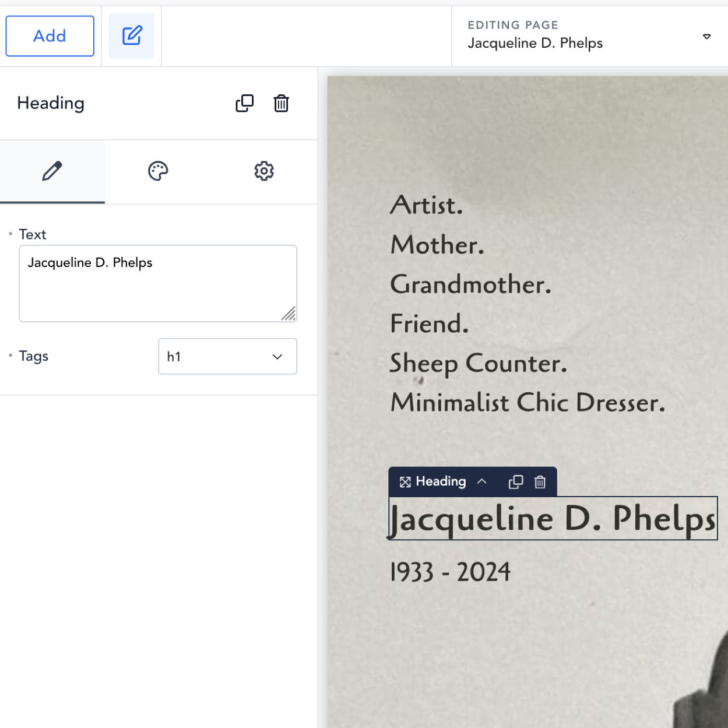Delete the heading using the floating toolbar trash icon
The image size is (728, 728).
[x=540, y=482]
